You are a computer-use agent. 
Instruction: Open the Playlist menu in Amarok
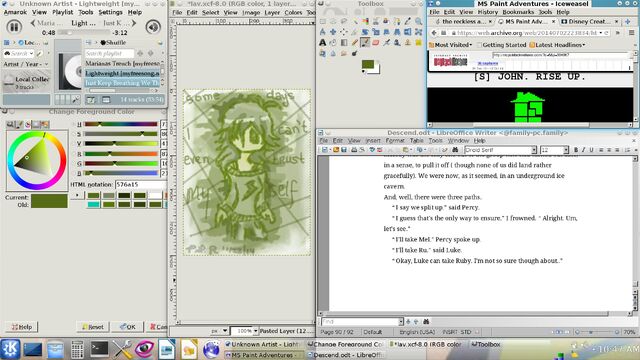click(x=62, y=12)
